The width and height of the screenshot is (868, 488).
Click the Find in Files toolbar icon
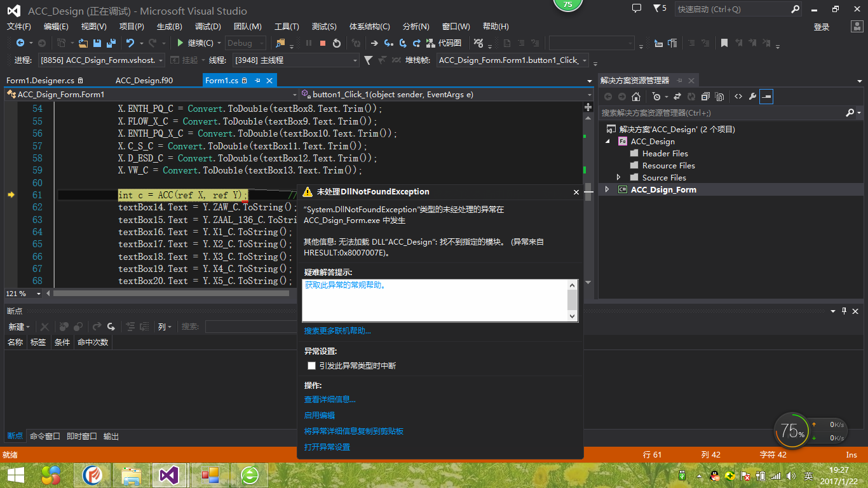coord(280,43)
